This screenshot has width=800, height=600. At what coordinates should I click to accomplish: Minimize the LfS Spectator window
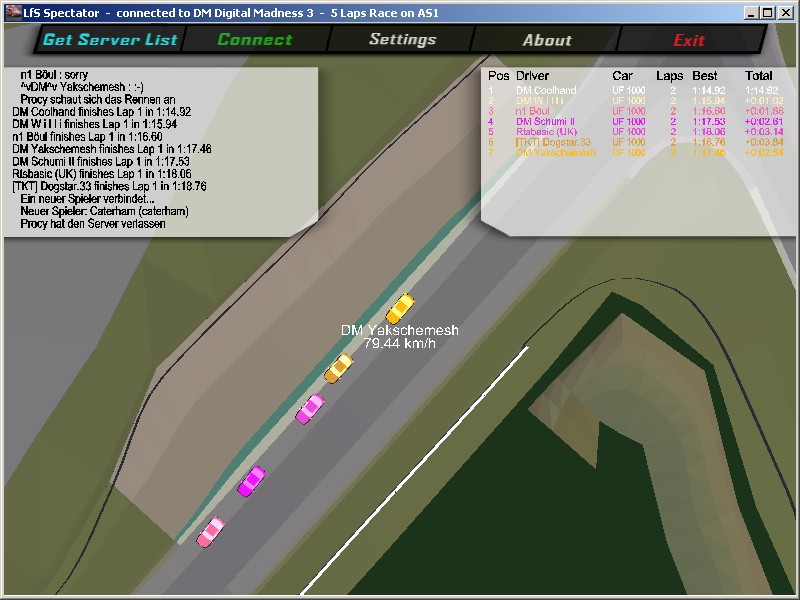(751, 13)
